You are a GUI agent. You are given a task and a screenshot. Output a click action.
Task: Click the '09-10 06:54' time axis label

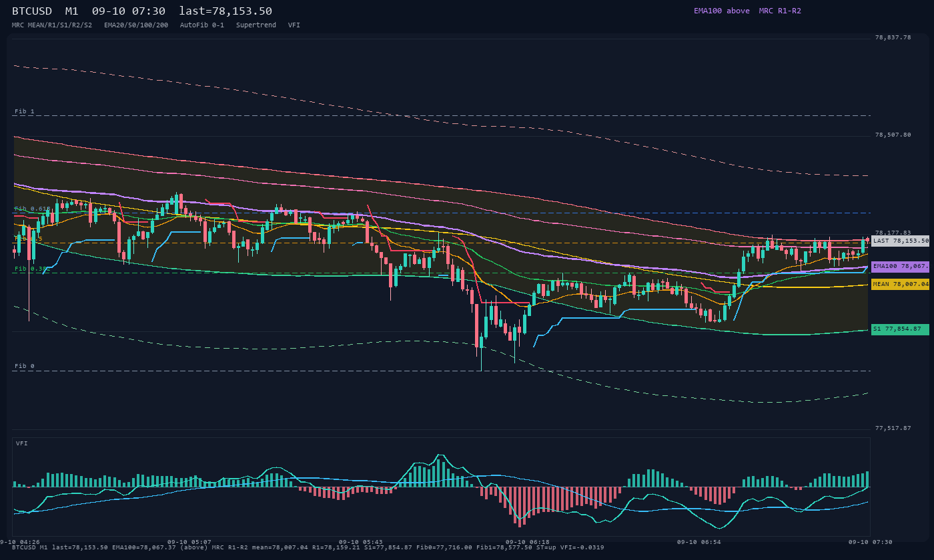click(699, 542)
